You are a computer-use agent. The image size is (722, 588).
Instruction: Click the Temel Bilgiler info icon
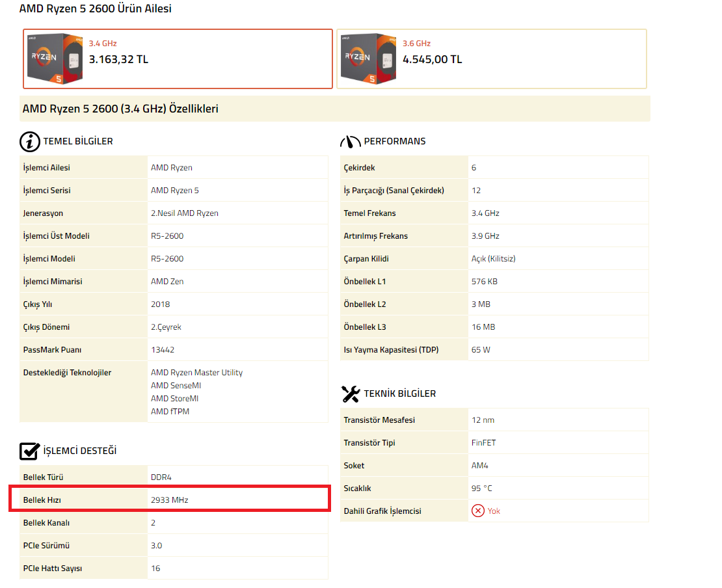click(x=29, y=142)
